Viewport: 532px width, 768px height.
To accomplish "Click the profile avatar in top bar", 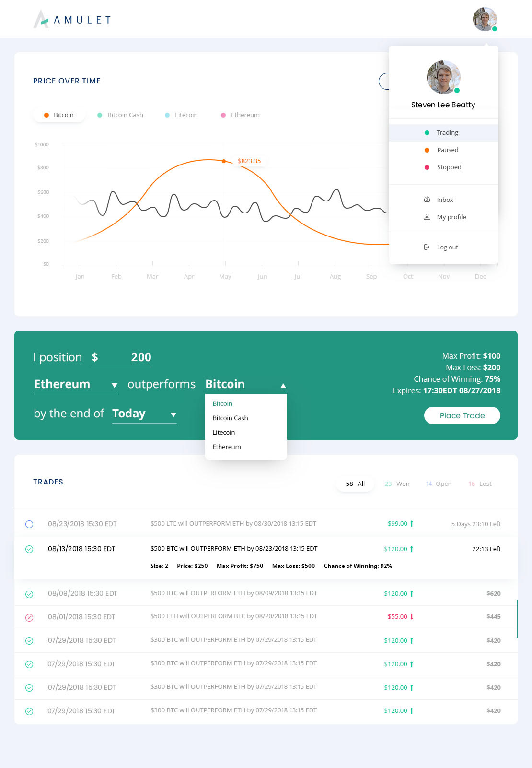I will [x=485, y=19].
